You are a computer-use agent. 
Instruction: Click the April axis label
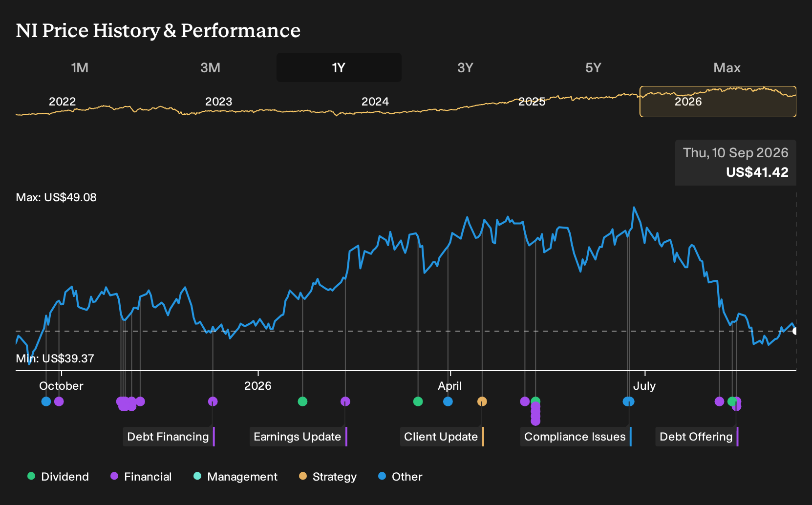pos(450,386)
